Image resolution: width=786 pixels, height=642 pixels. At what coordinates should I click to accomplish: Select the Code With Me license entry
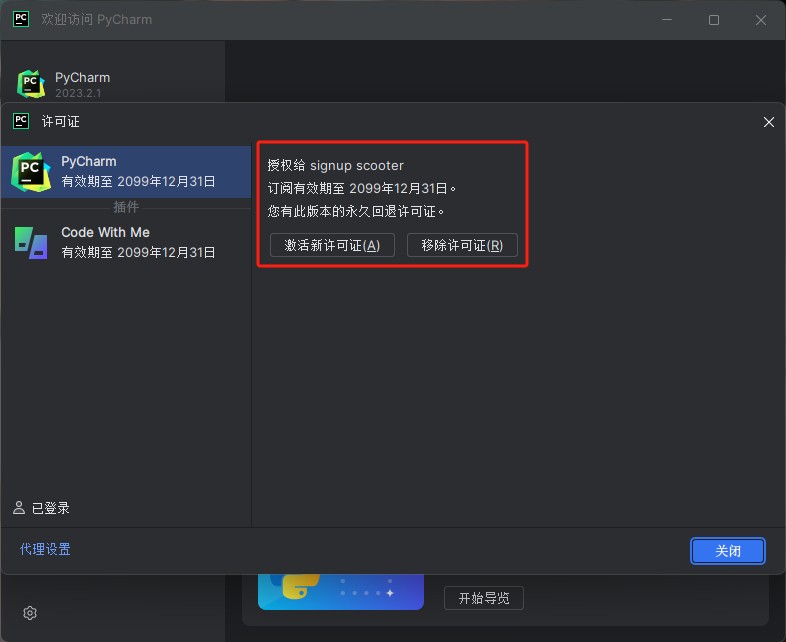point(138,242)
